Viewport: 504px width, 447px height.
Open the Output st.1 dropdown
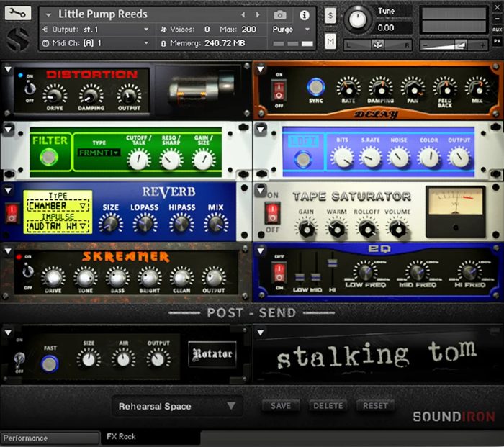coord(96,30)
